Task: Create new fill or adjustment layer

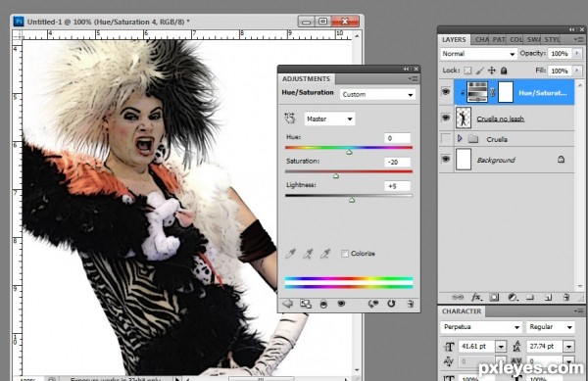Action: [513, 297]
